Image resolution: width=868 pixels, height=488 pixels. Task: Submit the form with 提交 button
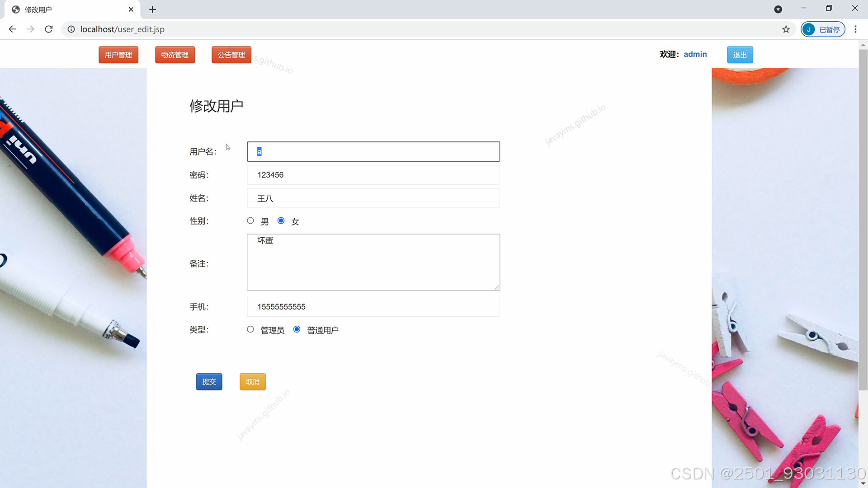(209, 382)
